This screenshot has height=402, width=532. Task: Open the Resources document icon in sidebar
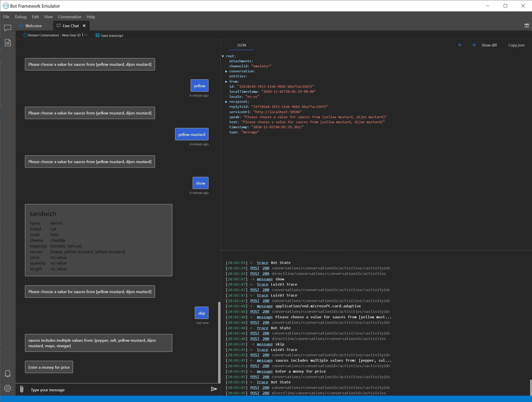tap(8, 43)
